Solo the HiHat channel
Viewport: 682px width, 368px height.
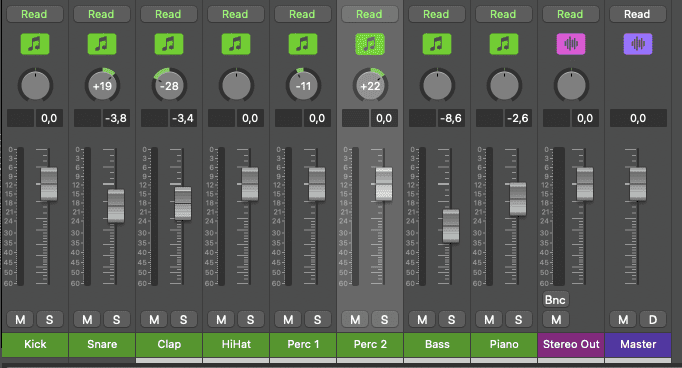pos(251,320)
